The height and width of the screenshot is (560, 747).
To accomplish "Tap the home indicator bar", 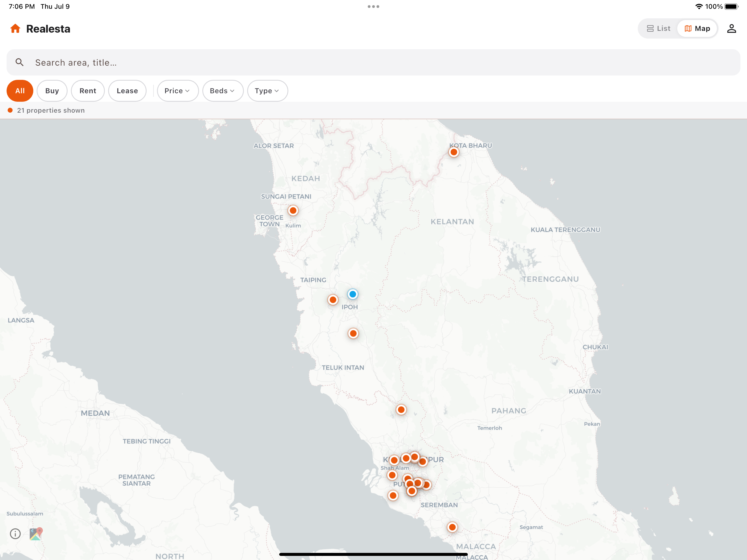I will coord(373,554).
